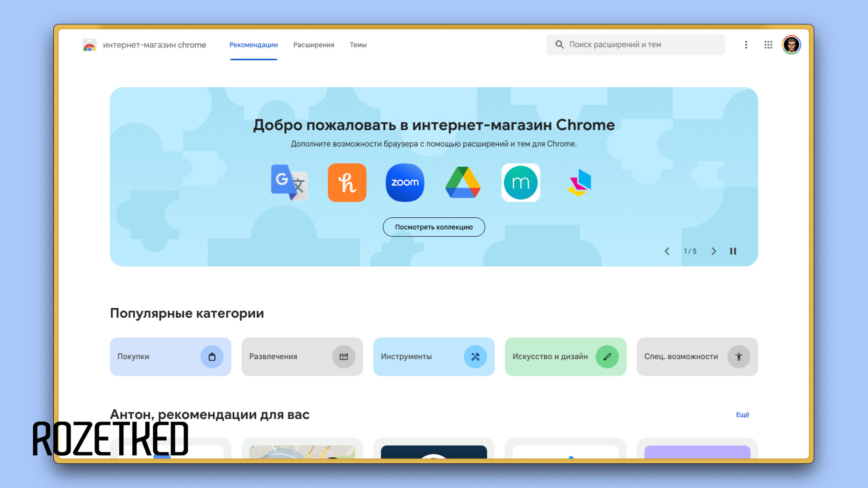Open the Развлечения category card
The height and width of the screenshot is (488, 868).
coord(302,357)
